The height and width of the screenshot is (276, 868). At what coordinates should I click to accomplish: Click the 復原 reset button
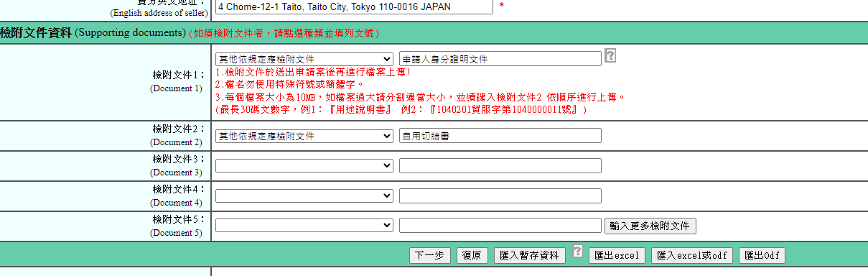click(472, 255)
